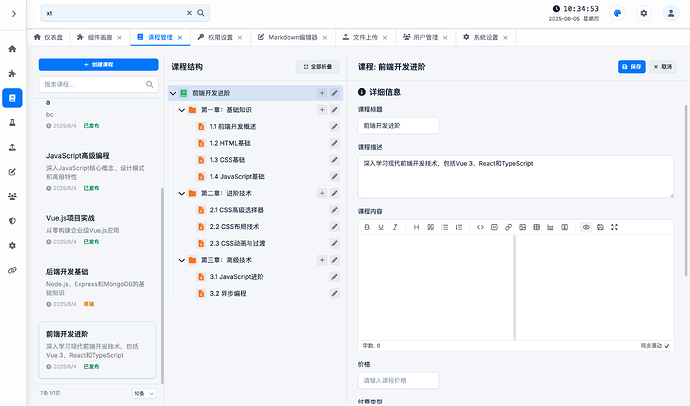
Task: Enter fullscreen mode in the content editor
Action: [x=614, y=227]
